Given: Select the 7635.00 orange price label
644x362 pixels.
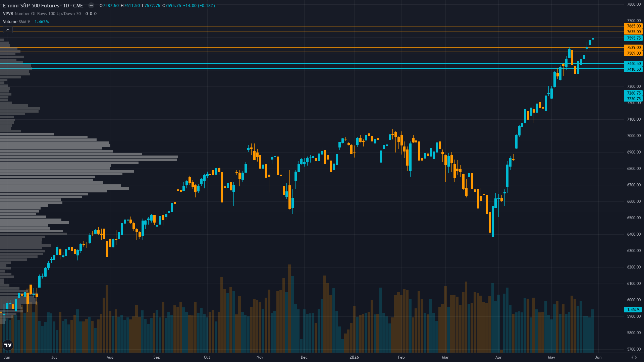Looking at the screenshot, I should pos(633,32).
